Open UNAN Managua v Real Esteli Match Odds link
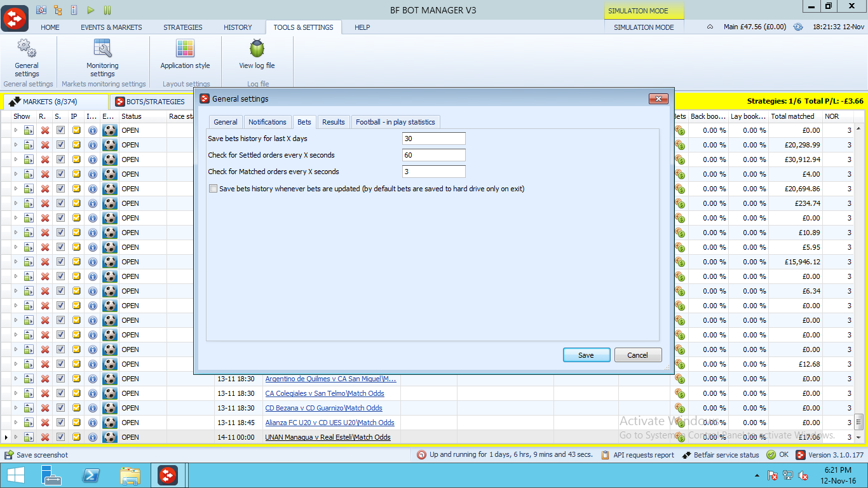 coord(328,437)
